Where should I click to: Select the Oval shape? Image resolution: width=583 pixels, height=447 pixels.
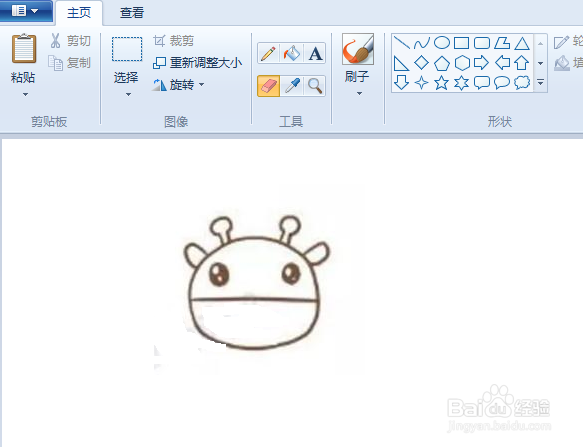click(442, 43)
